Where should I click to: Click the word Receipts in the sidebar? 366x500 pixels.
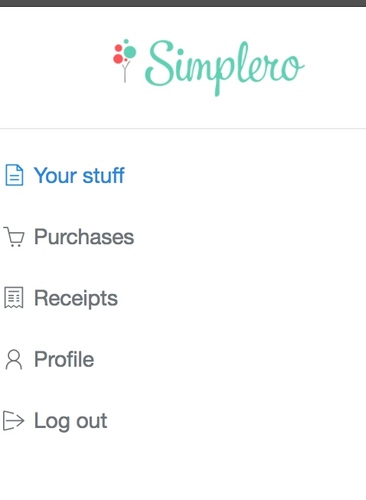tap(76, 298)
